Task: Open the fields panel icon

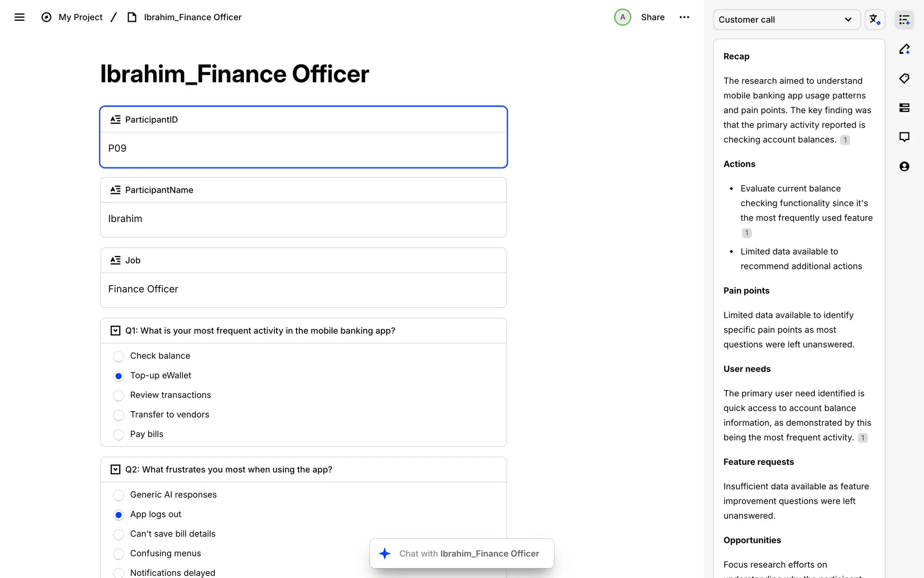Action: [x=904, y=108]
